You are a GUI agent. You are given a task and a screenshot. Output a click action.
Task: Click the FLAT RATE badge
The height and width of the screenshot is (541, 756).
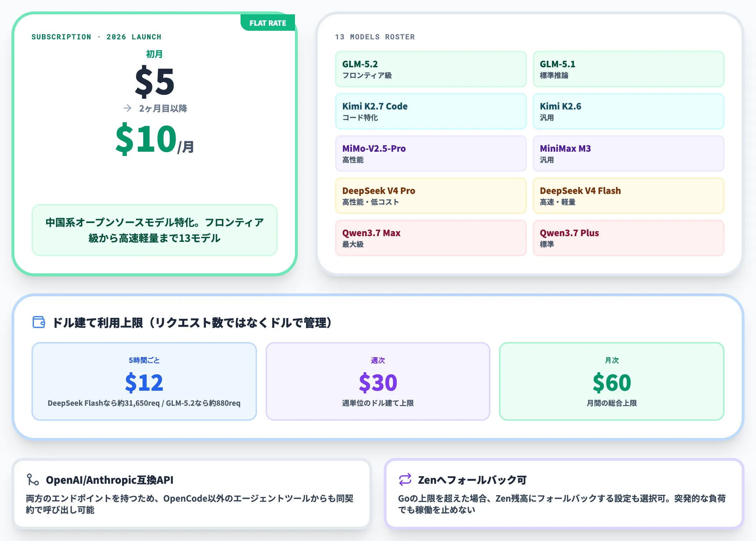click(x=268, y=23)
